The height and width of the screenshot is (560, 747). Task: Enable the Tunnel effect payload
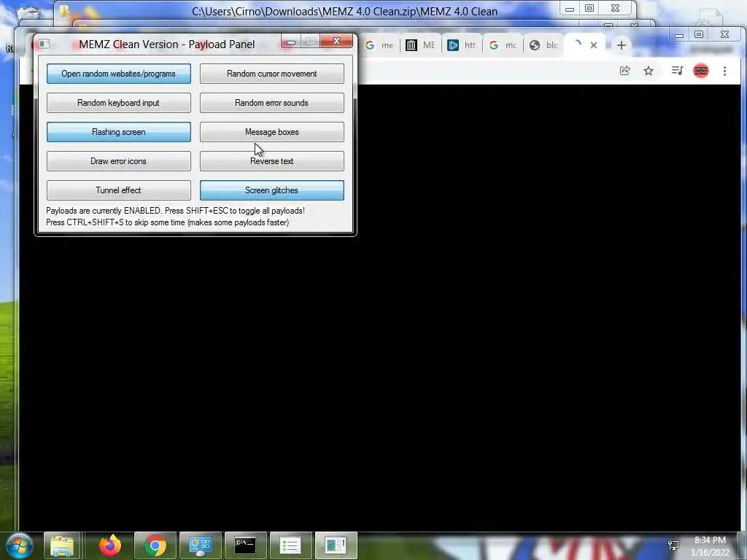tap(119, 190)
